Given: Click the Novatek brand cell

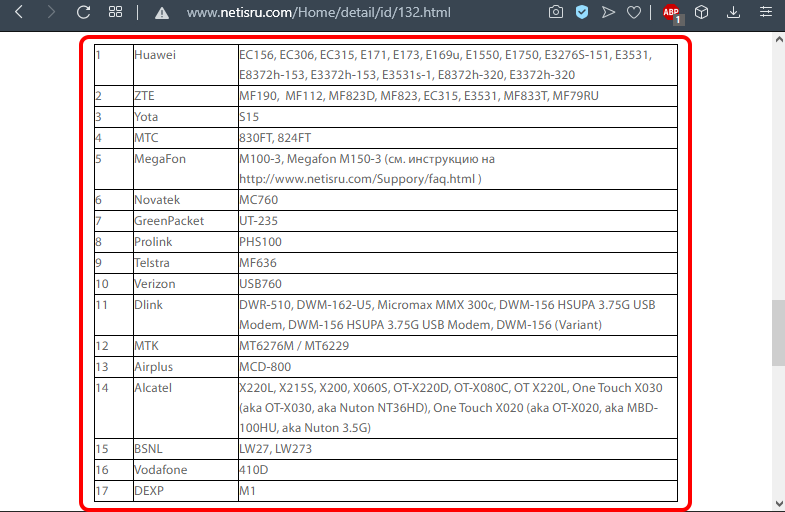Looking at the screenshot, I should (186, 200).
